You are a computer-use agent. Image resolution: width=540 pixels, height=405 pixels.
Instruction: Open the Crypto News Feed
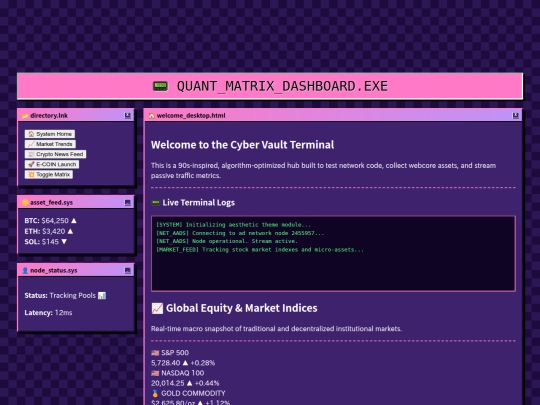click(55, 154)
